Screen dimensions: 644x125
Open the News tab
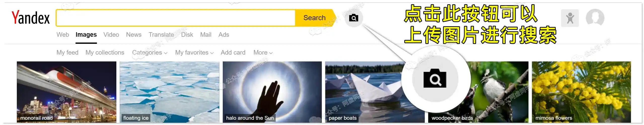134,35
